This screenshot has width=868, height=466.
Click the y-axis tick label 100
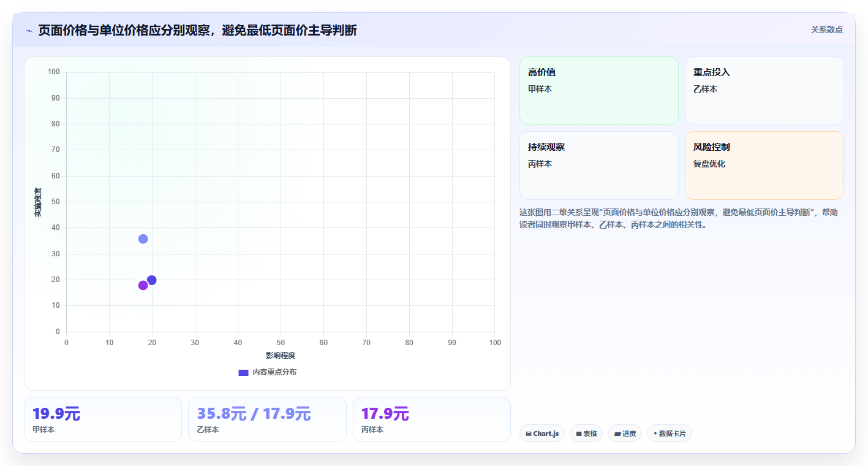click(x=53, y=72)
